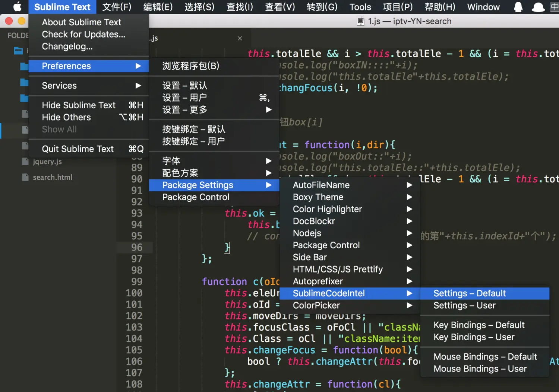
Task: Expand the Services submenu
Action: [x=89, y=86]
